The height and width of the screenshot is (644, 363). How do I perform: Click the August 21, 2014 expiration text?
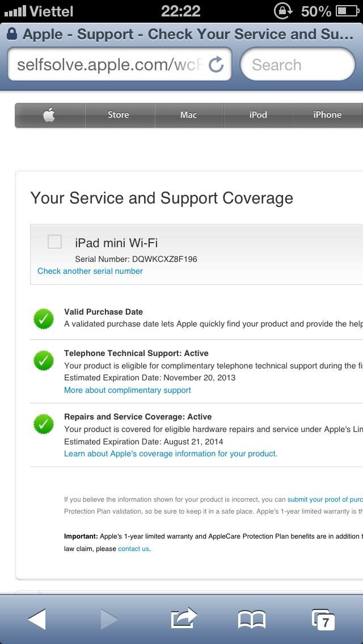click(193, 442)
